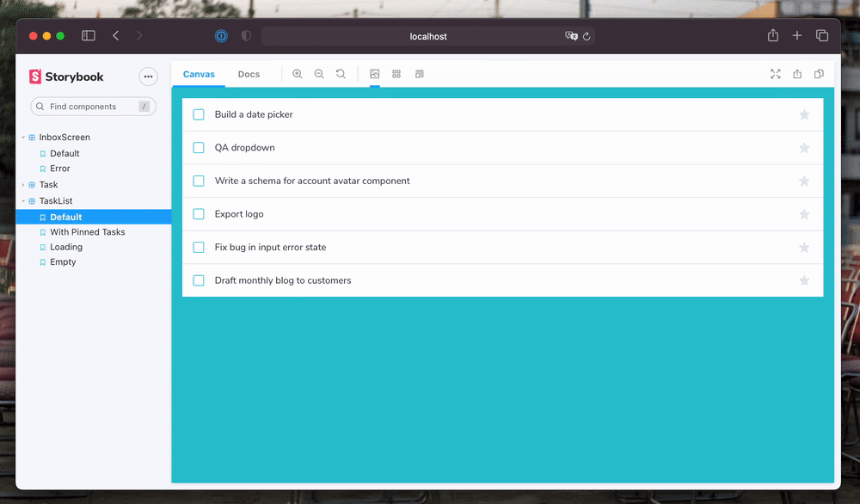Open the Storybook ellipsis menu button
860x504 pixels.
[148, 77]
